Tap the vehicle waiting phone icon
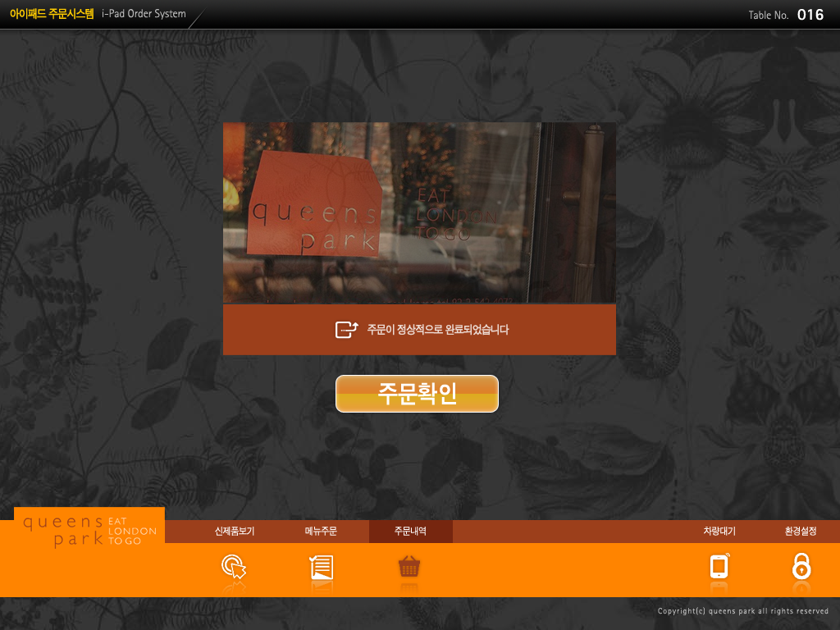840x630 pixels. pyautogui.click(x=719, y=567)
